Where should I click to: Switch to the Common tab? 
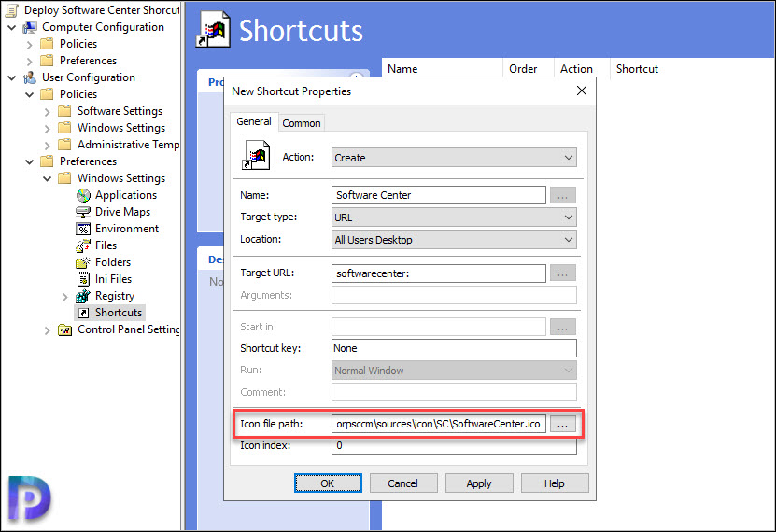[x=302, y=123]
